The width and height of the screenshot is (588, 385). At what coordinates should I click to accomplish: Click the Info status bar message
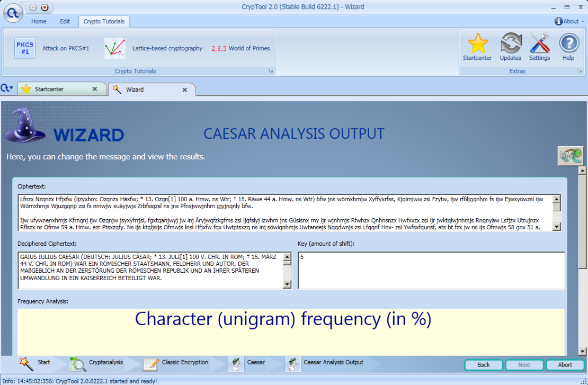[x=80, y=381]
